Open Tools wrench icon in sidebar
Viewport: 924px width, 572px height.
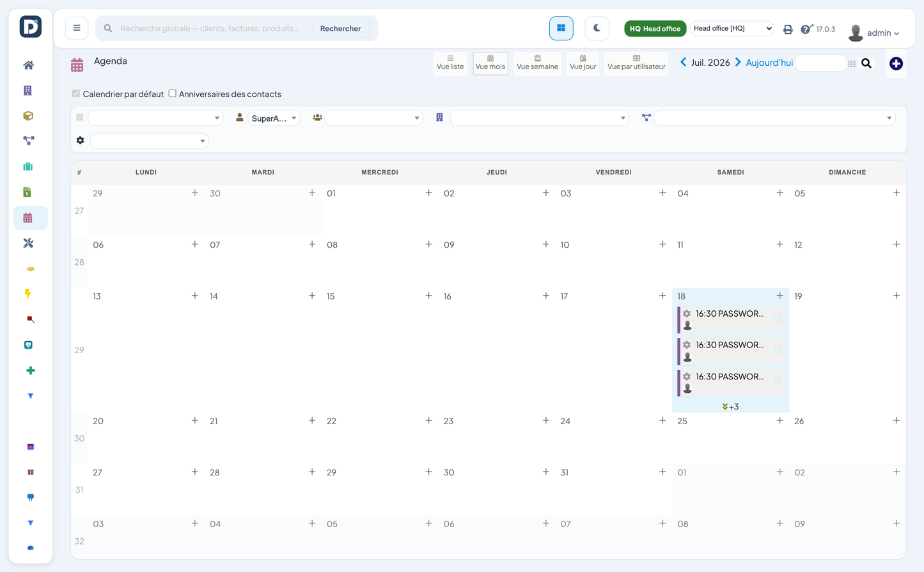pos(28,243)
